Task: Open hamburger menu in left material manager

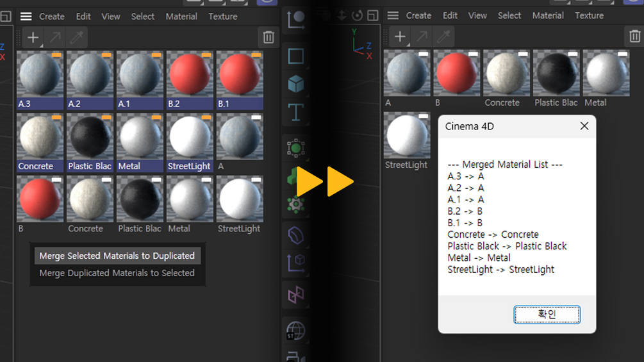Action: click(x=26, y=17)
